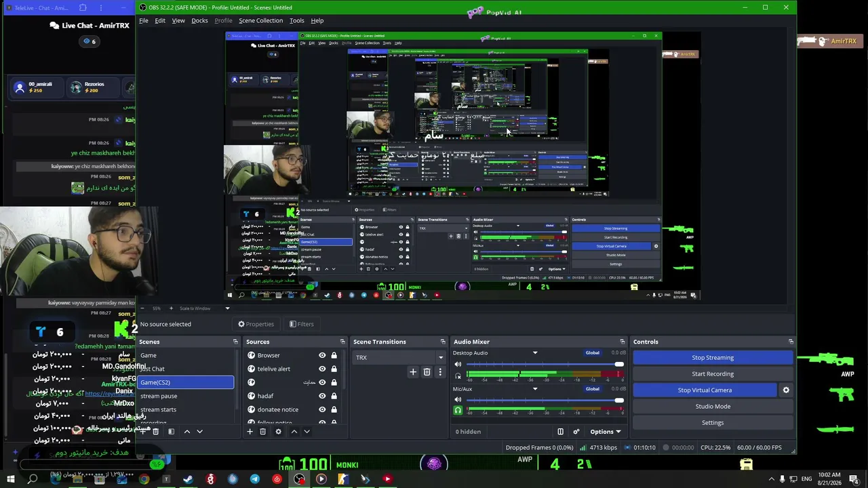Image resolution: width=868 pixels, height=488 pixels.
Task: Remove the TRX scene transition
Action: 427,371
